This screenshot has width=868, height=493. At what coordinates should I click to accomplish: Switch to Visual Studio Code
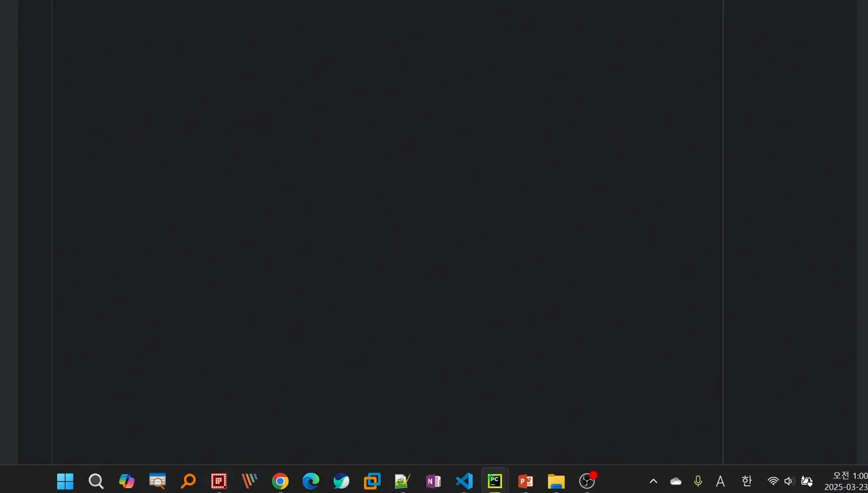[x=464, y=481]
